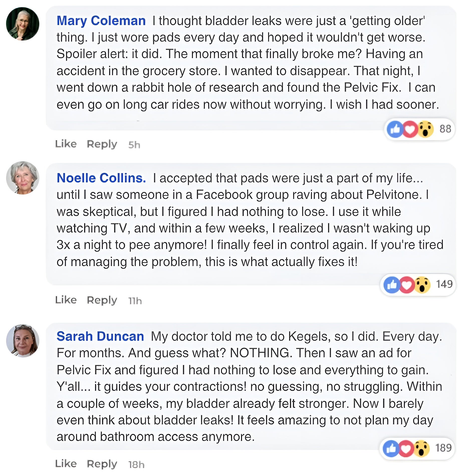Click the thumbs-up reaction on Noelle Collins' comment
467x476 pixels.
pos(392,285)
